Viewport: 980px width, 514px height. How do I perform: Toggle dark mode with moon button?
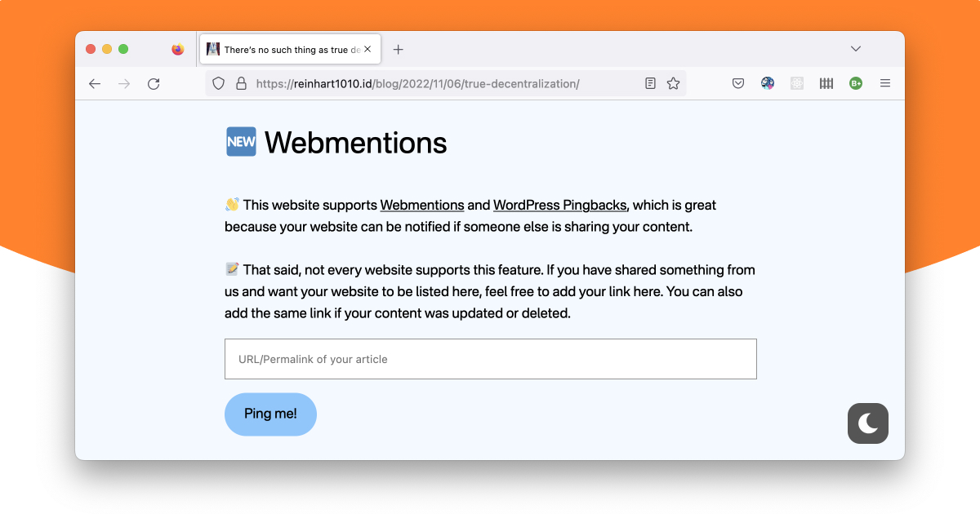click(x=867, y=423)
